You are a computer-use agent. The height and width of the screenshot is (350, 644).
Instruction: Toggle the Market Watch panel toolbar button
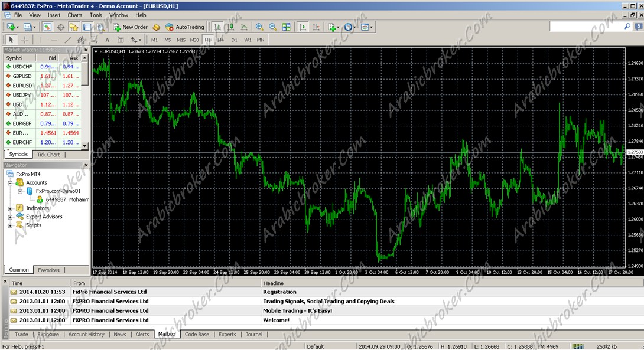[x=47, y=27]
